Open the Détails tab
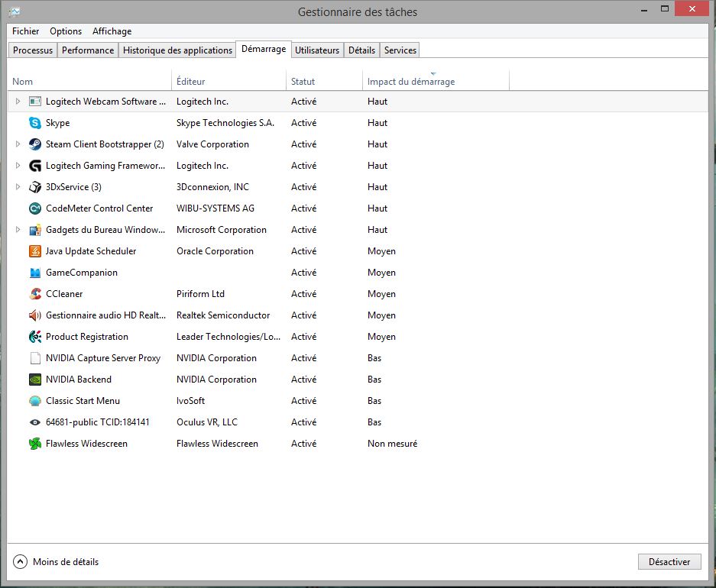The height and width of the screenshot is (588, 716). pyautogui.click(x=361, y=50)
